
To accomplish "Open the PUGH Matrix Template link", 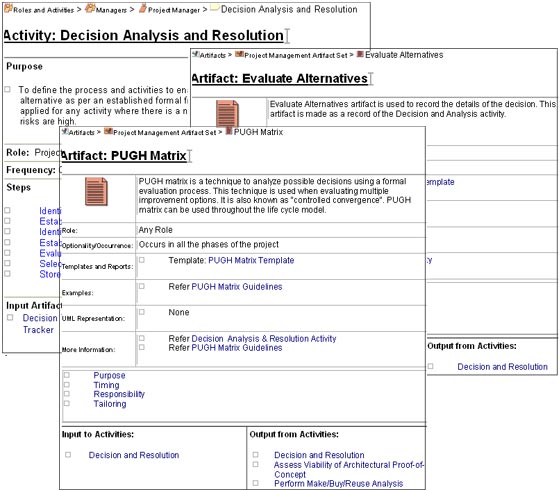I will pyautogui.click(x=251, y=260).
